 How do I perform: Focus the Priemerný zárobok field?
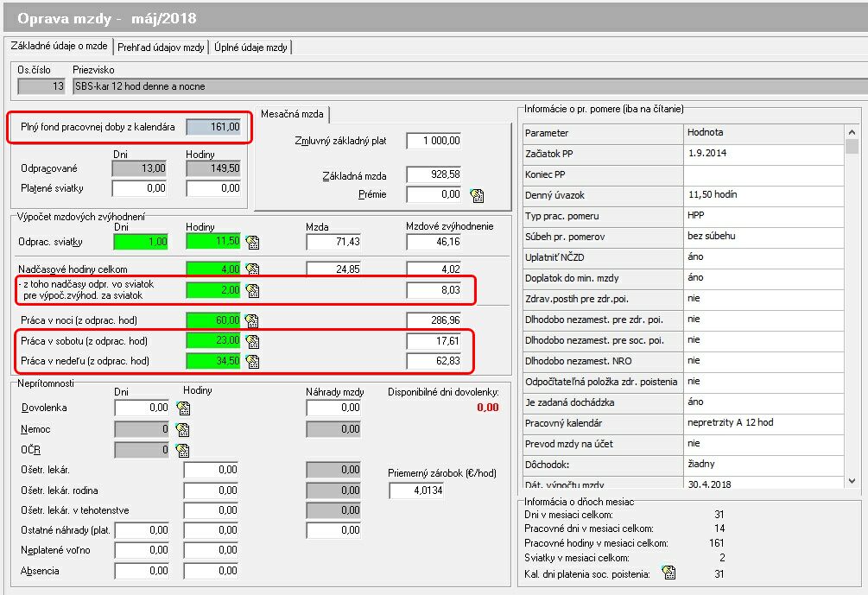coord(416,491)
